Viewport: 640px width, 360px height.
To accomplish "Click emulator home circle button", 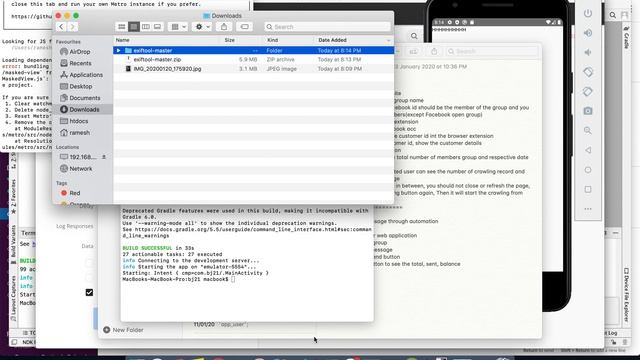I will tap(588, 170).
